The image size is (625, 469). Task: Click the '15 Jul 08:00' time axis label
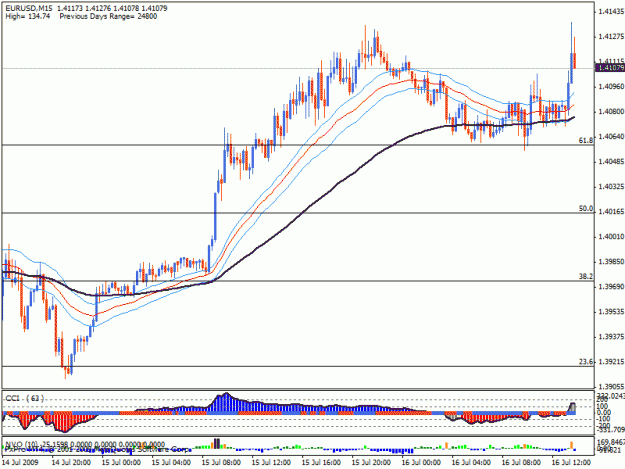click(221, 463)
